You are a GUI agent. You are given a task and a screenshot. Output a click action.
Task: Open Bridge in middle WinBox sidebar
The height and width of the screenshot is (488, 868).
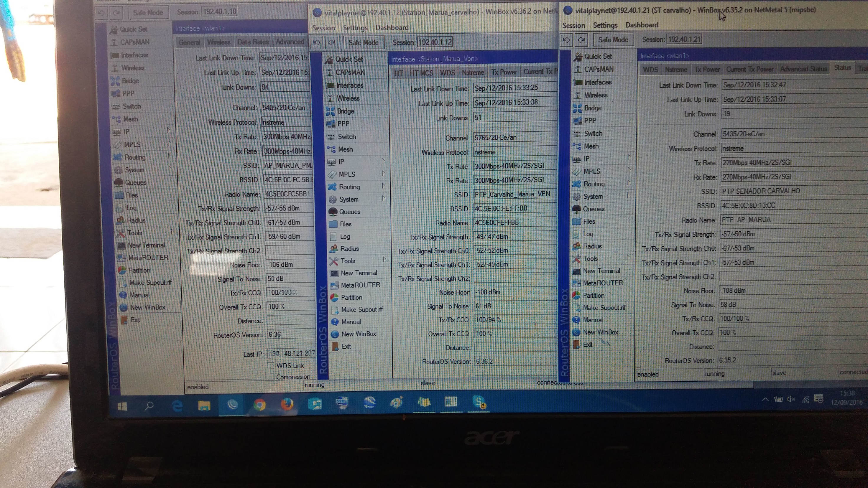340,111
